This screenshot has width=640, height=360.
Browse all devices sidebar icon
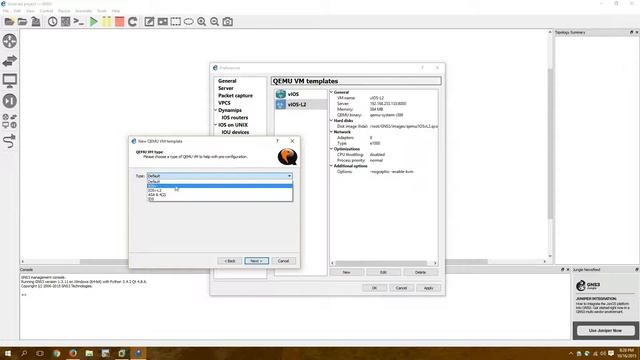coord(10,121)
